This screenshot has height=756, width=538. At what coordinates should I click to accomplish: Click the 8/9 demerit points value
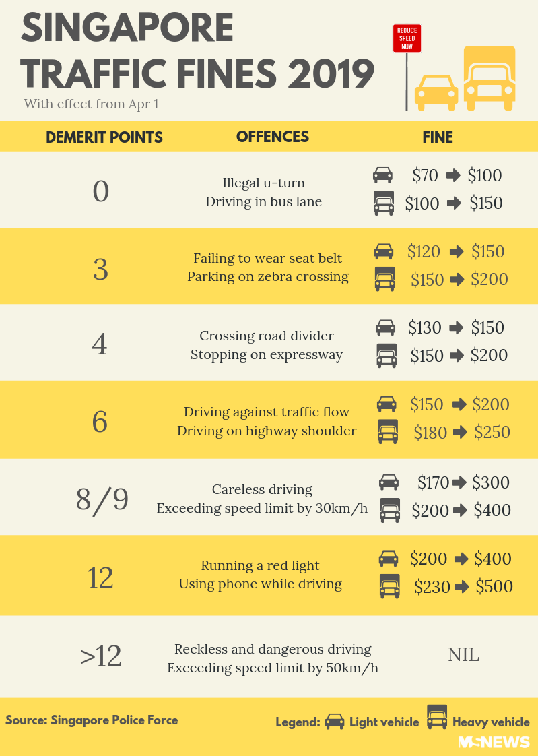(102, 499)
